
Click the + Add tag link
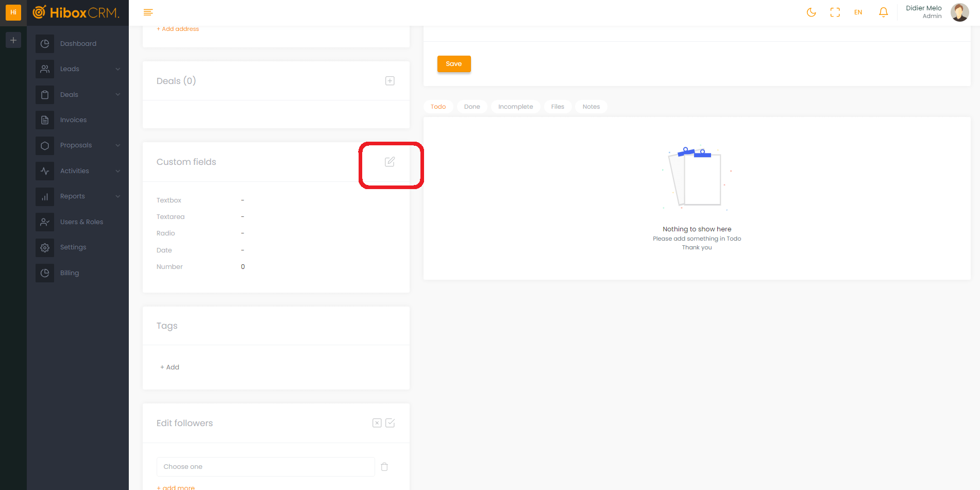(170, 367)
